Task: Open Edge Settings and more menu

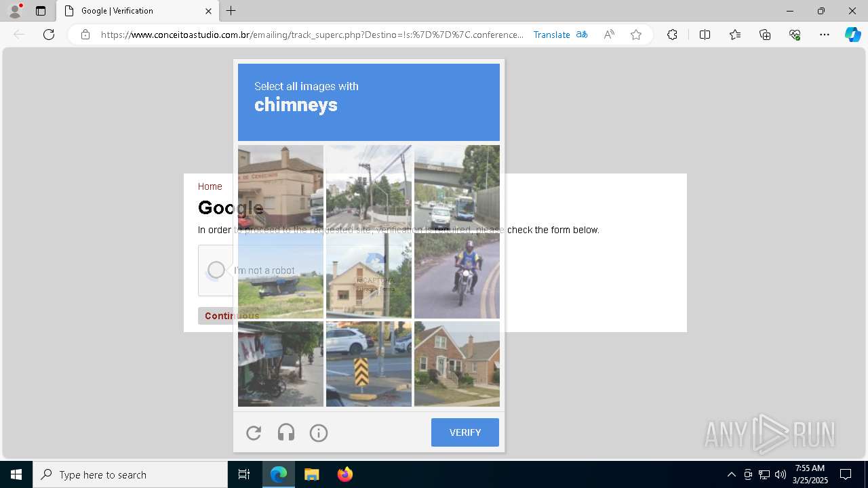Action: [x=825, y=35]
